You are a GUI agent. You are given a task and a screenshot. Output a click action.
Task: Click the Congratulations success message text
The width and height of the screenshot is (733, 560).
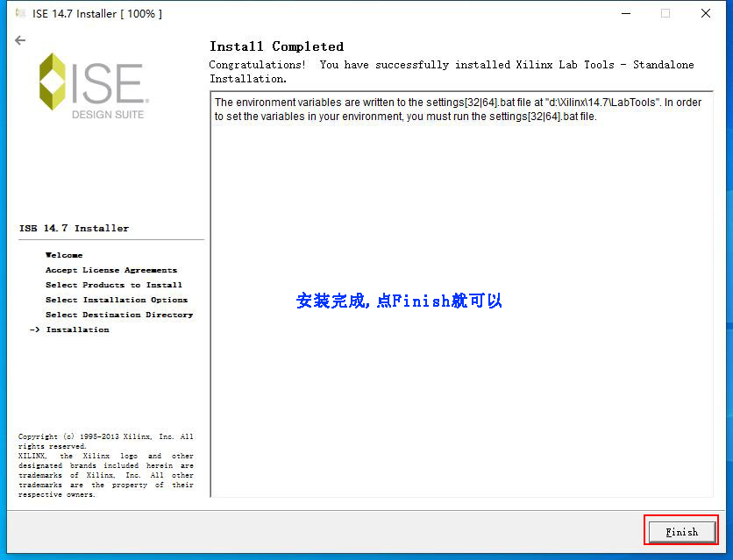(x=451, y=71)
